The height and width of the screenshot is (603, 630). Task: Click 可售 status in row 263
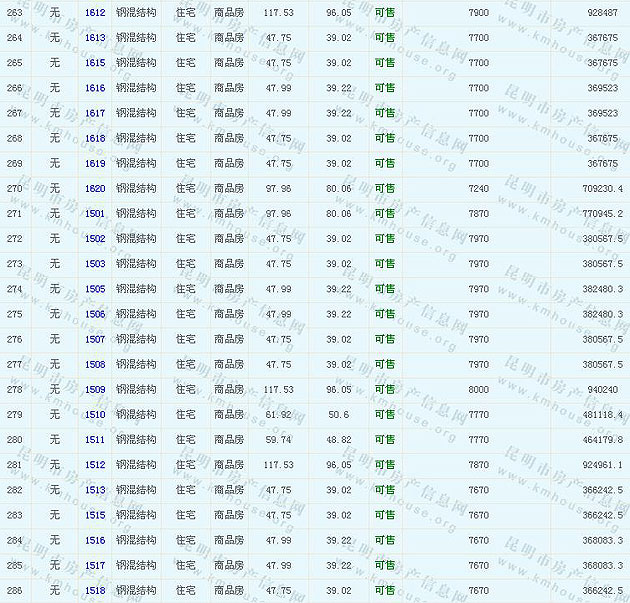pyautogui.click(x=385, y=12)
